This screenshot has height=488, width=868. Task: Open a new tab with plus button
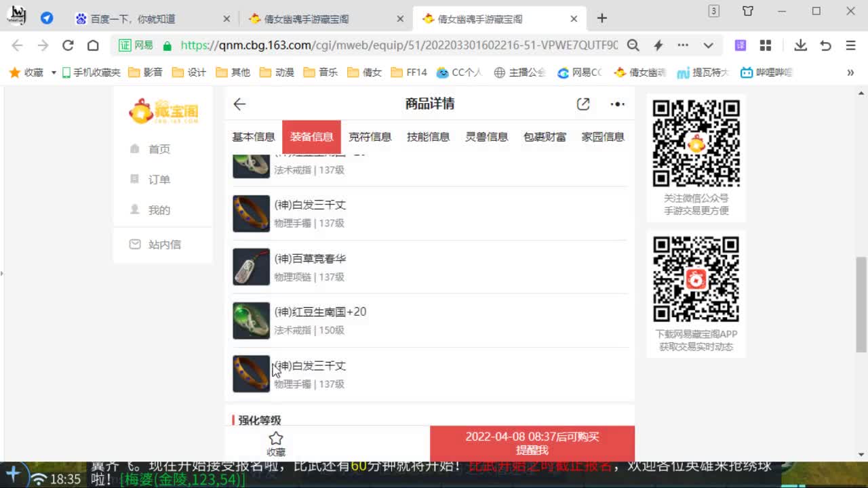tap(601, 18)
